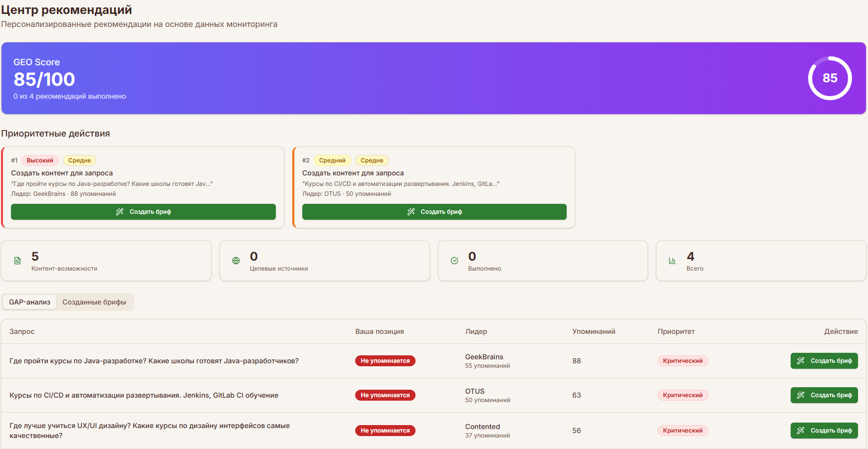Click the Критический badge in the OTUS row

tap(682, 395)
